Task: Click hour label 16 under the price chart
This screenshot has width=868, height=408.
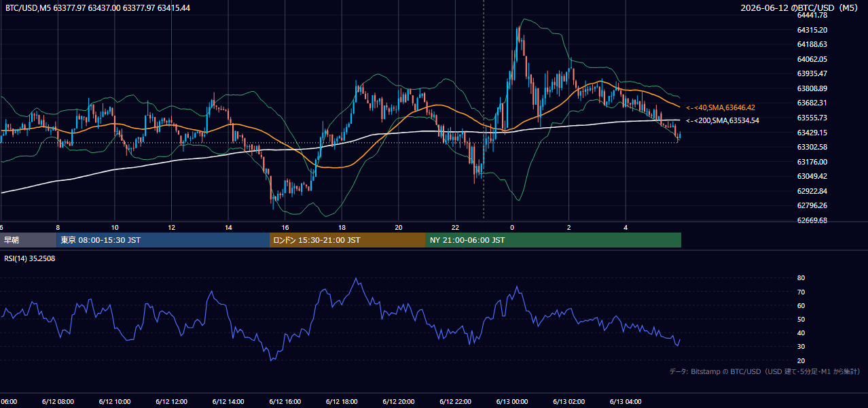Action: [x=285, y=228]
